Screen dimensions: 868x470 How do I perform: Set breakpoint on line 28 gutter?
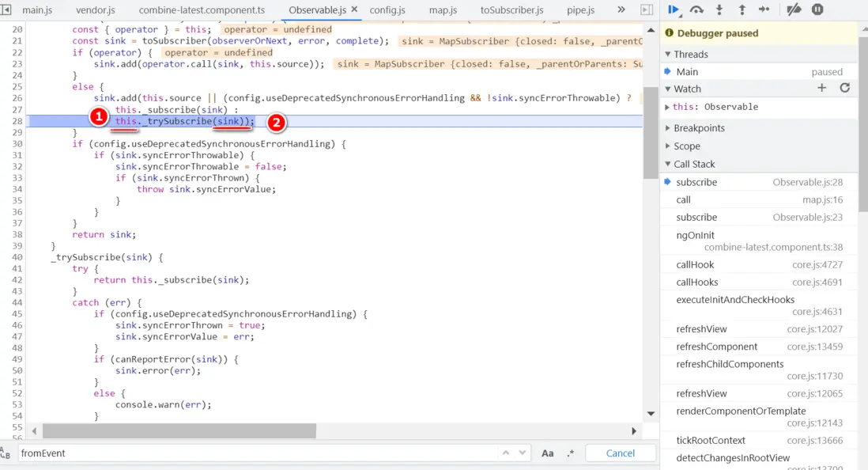pyautogui.click(x=17, y=121)
